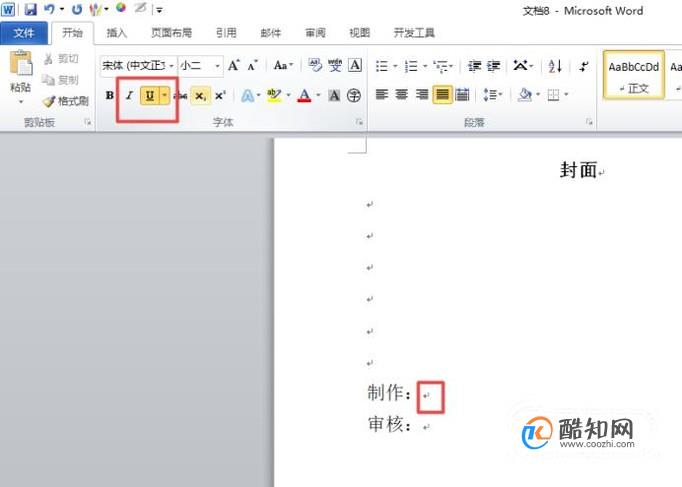Select the 正文 Normal style thumbnail
This screenshot has width=682, height=487.
634,75
